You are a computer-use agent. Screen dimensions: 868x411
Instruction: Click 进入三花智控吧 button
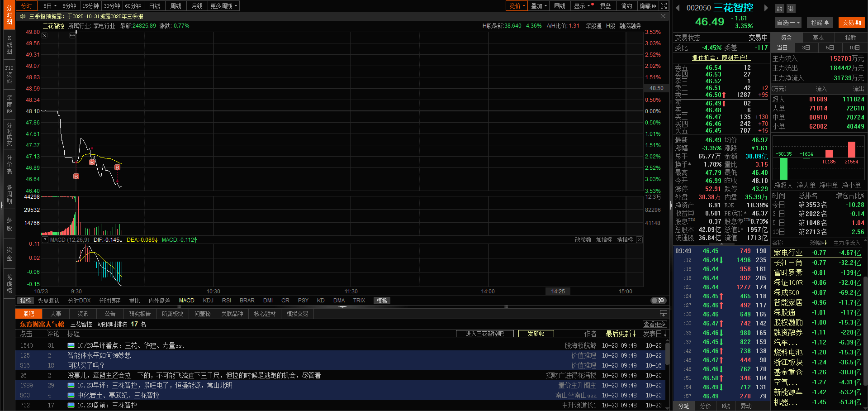point(485,334)
